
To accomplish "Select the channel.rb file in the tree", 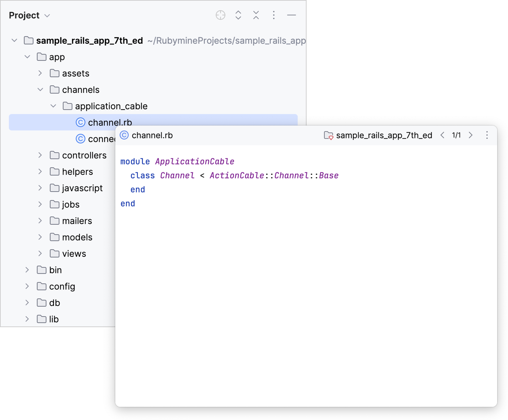I will point(110,122).
